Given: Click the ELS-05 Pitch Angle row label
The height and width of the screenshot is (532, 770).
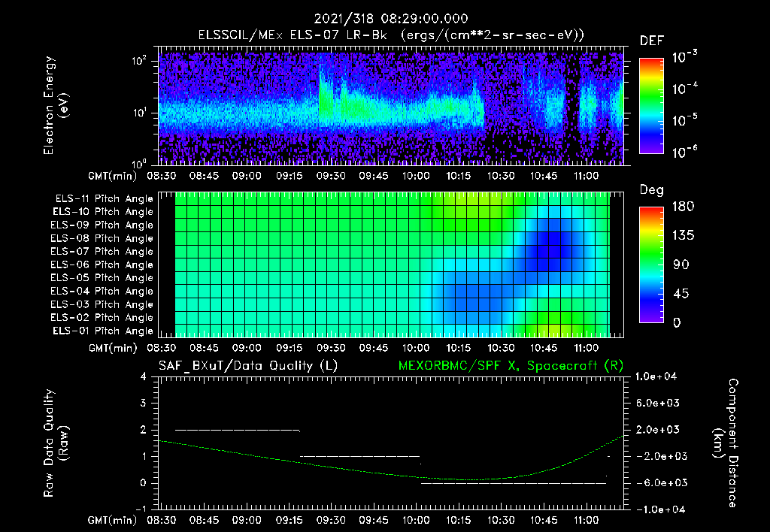Looking at the screenshot, I should tap(102, 278).
